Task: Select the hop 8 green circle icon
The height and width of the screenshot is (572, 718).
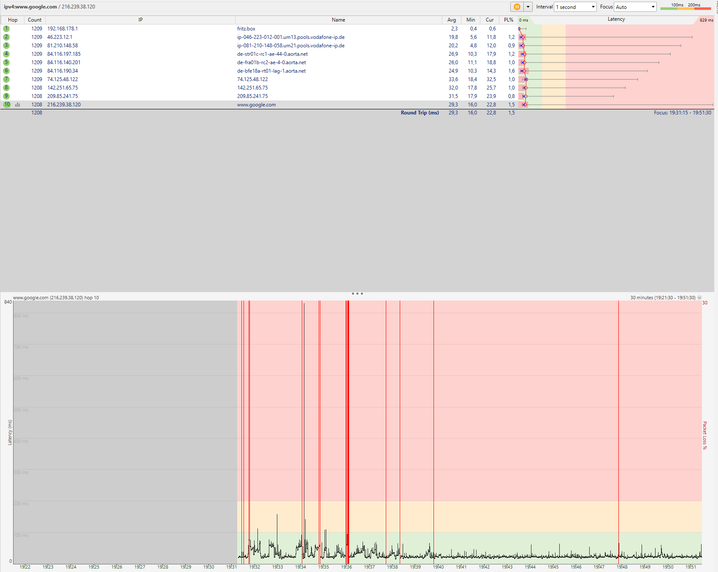Action: (x=6, y=87)
